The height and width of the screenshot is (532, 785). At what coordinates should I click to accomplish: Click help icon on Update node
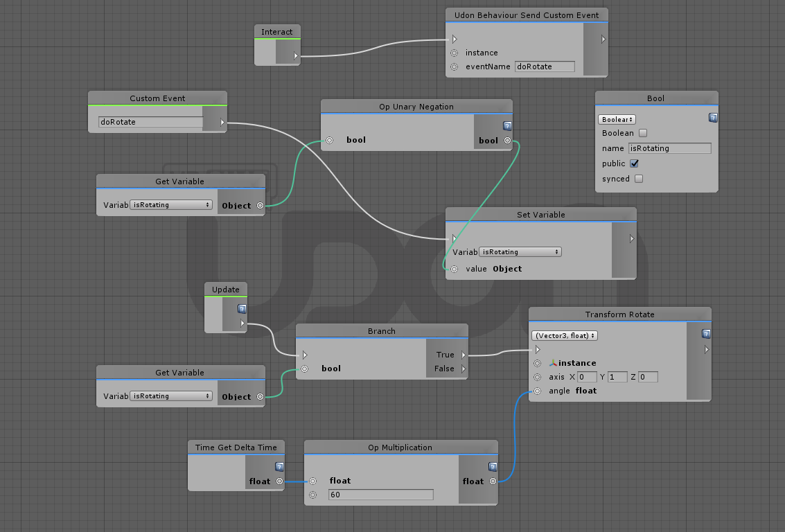point(242,309)
